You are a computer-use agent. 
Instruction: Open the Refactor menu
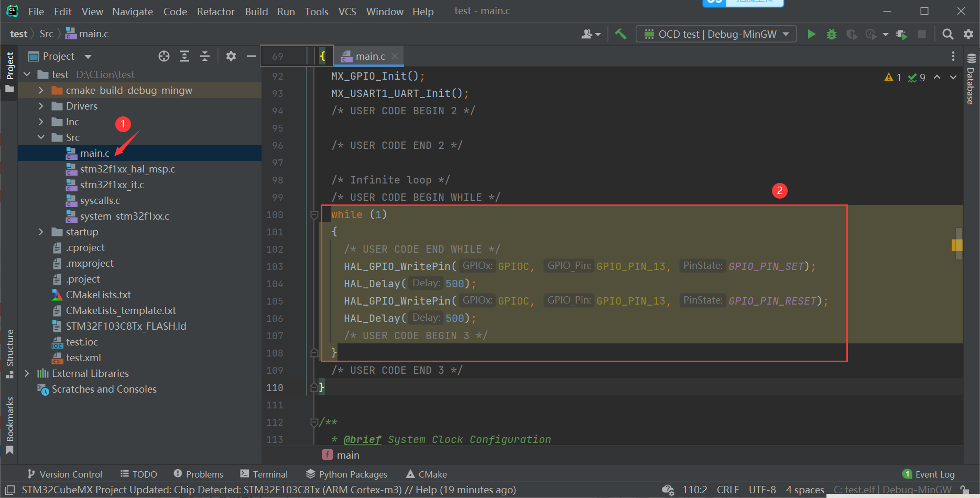coord(215,12)
